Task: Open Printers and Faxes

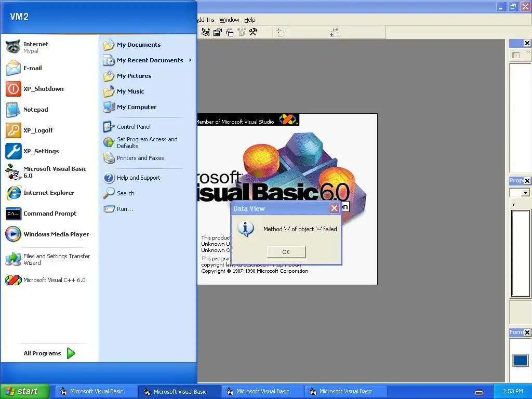Action: tap(148, 158)
